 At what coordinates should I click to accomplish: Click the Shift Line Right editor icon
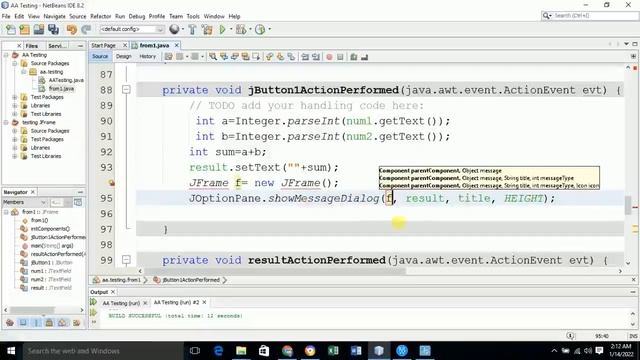pyautogui.click(x=316, y=57)
